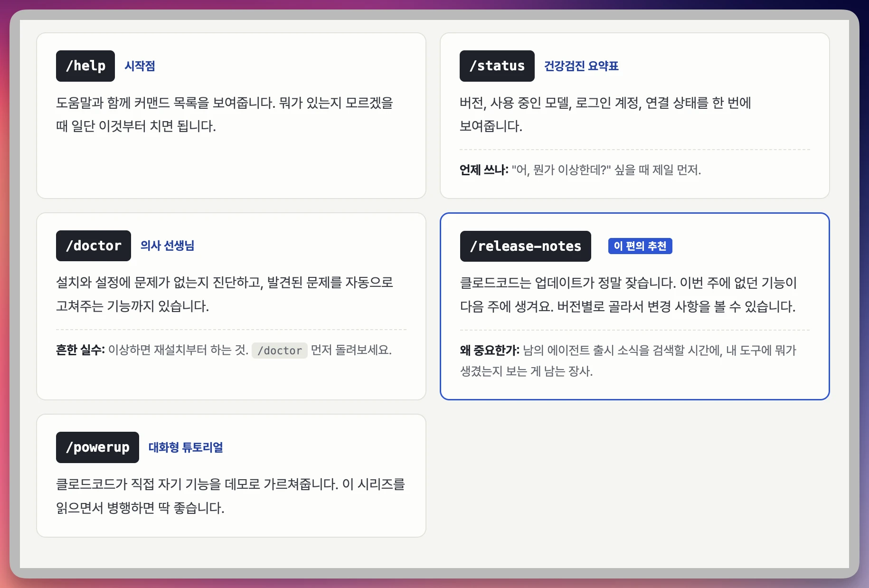
Task: Click the dark /doctor command badge heading
Action: point(94,246)
